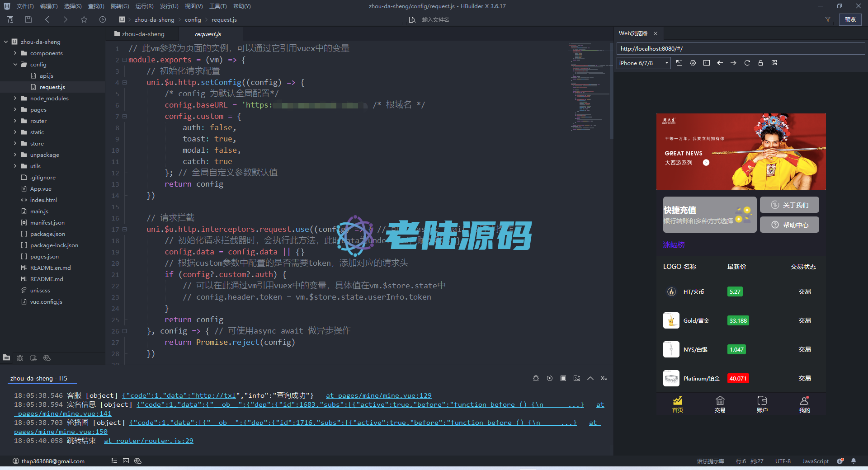
Task: Open the 运行(R) menu
Action: 144,6
